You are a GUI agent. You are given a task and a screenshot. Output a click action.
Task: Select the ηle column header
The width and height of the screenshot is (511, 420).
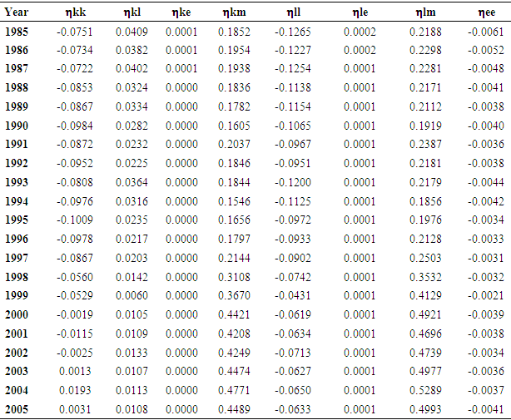click(359, 12)
